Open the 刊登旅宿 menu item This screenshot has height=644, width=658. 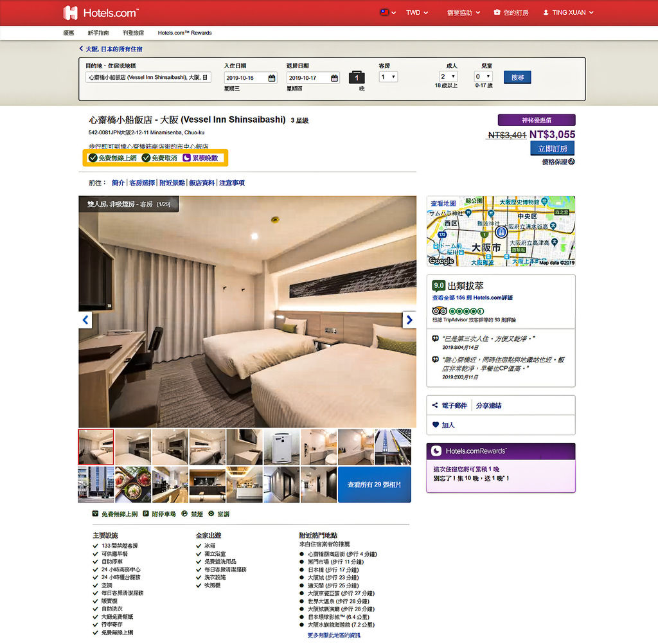(x=133, y=33)
